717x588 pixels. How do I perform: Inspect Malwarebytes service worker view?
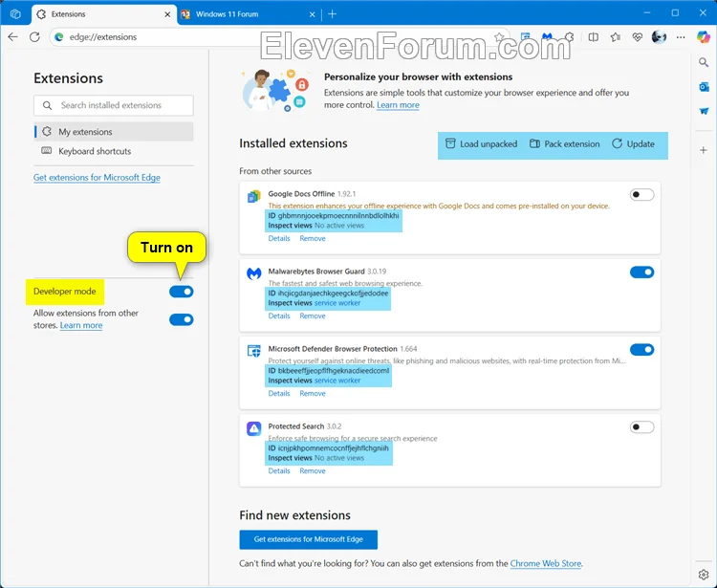(x=337, y=303)
